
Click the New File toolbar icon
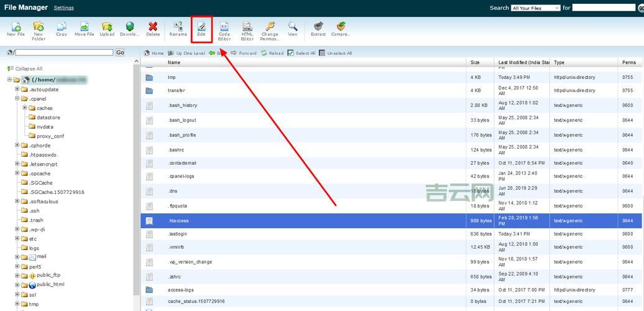pyautogui.click(x=16, y=29)
